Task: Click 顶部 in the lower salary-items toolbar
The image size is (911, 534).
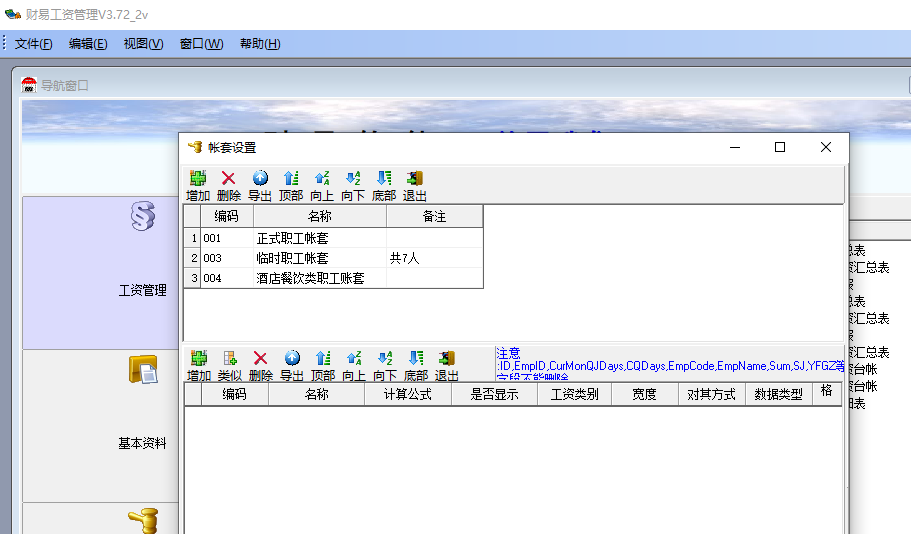Action: (323, 366)
